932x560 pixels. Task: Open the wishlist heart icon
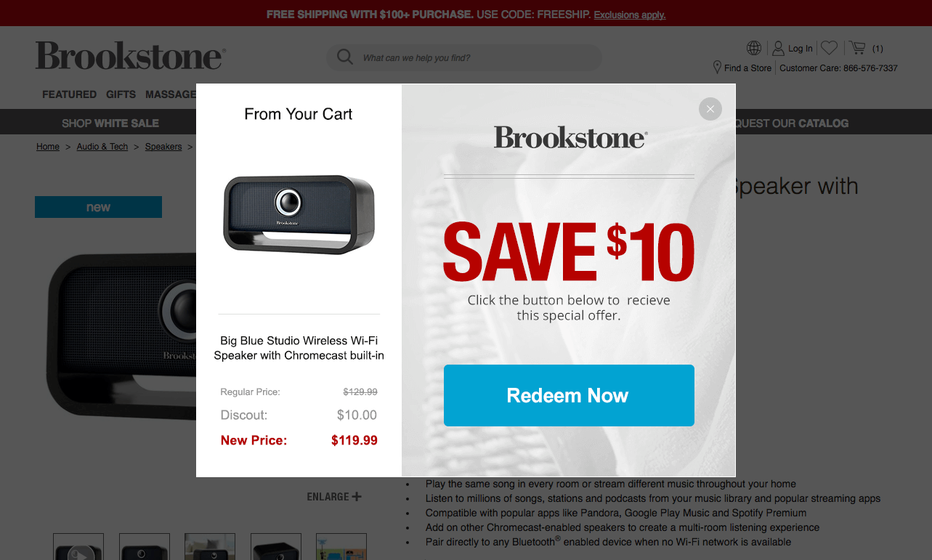point(829,48)
